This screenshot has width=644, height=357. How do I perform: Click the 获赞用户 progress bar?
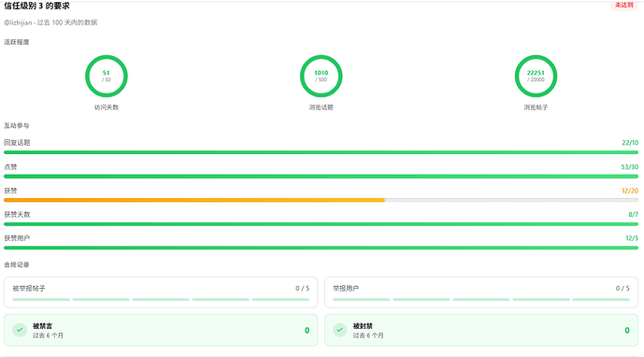(321, 248)
